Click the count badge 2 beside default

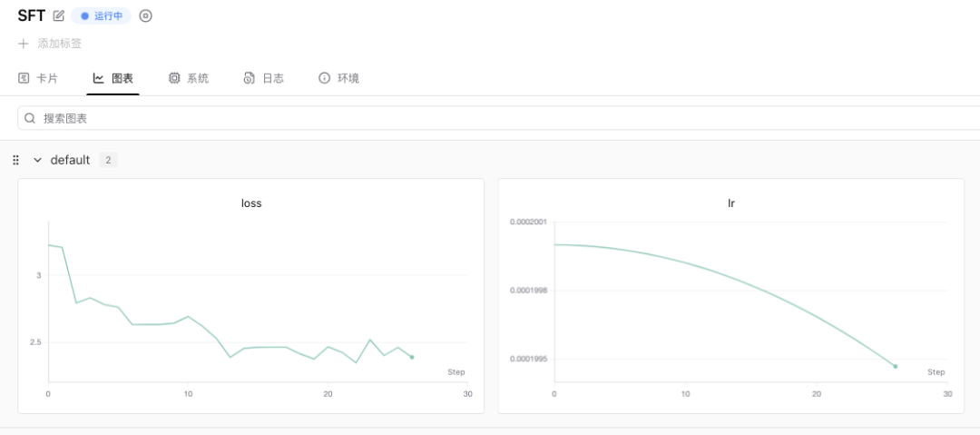(108, 160)
